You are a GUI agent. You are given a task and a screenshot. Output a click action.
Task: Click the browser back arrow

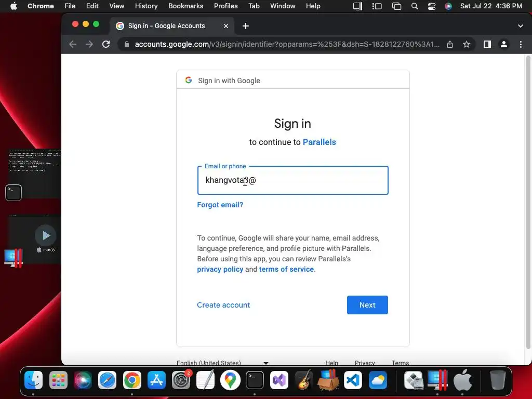click(x=73, y=44)
